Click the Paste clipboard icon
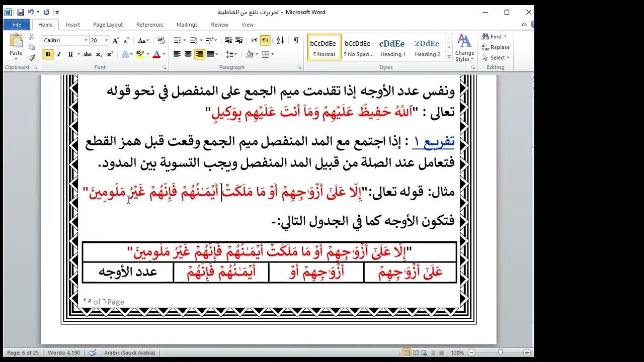644x362 pixels. (x=16, y=41)
